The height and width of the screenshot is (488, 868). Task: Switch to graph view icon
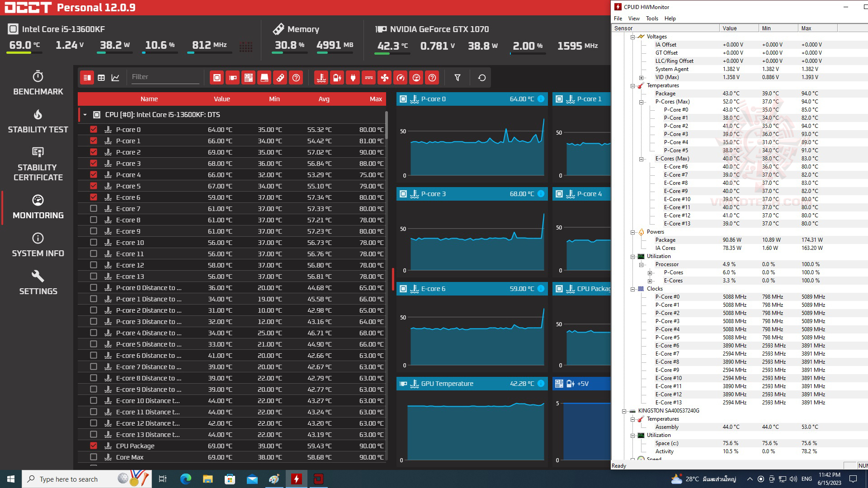tap(115, 78)
